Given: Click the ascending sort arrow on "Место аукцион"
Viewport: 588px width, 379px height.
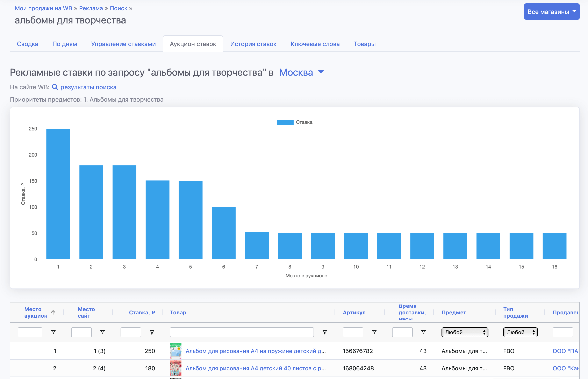Looking at the screenshot, I should [x=53, y=312].
